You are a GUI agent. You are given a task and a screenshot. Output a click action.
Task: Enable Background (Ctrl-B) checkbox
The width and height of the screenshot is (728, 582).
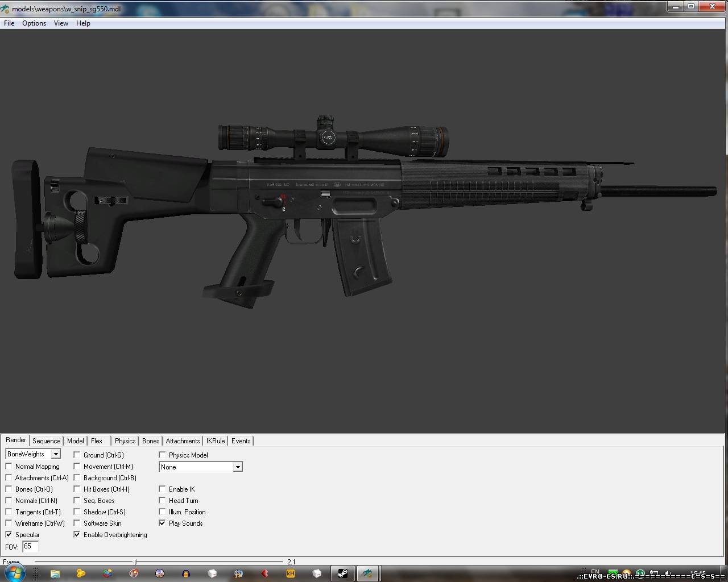point(77,478)
